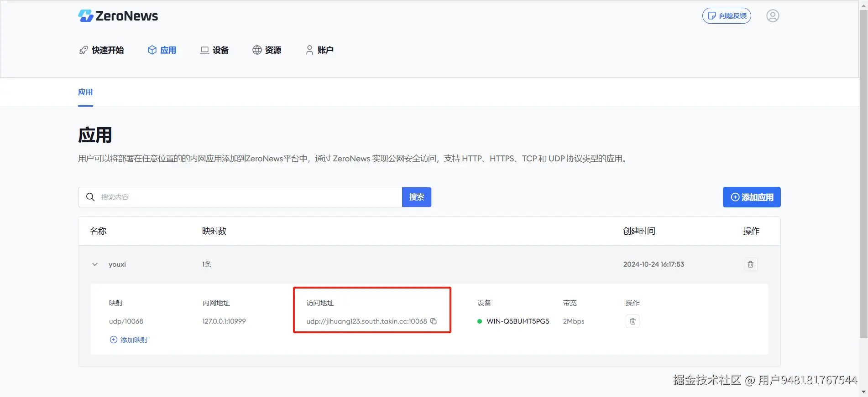Screen dimensions: 868x397
Task: Navigate to the 账户 menu
Action: (x=319, y=50)
